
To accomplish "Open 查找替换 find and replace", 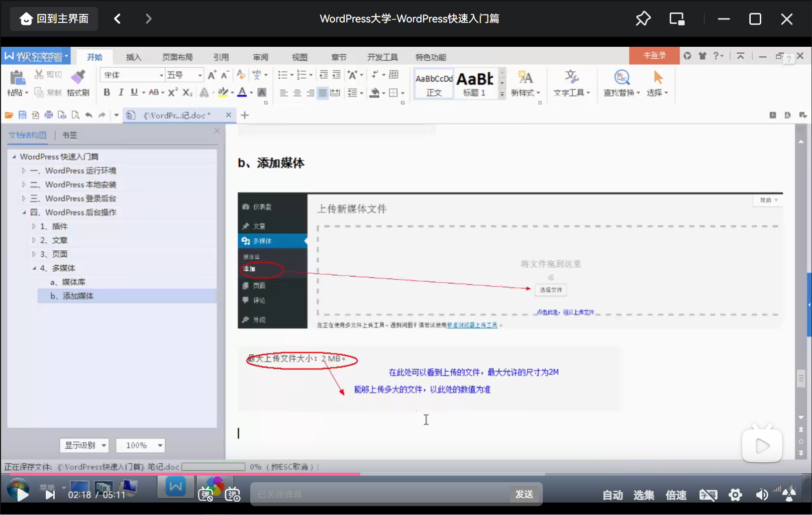I will 621,83.
